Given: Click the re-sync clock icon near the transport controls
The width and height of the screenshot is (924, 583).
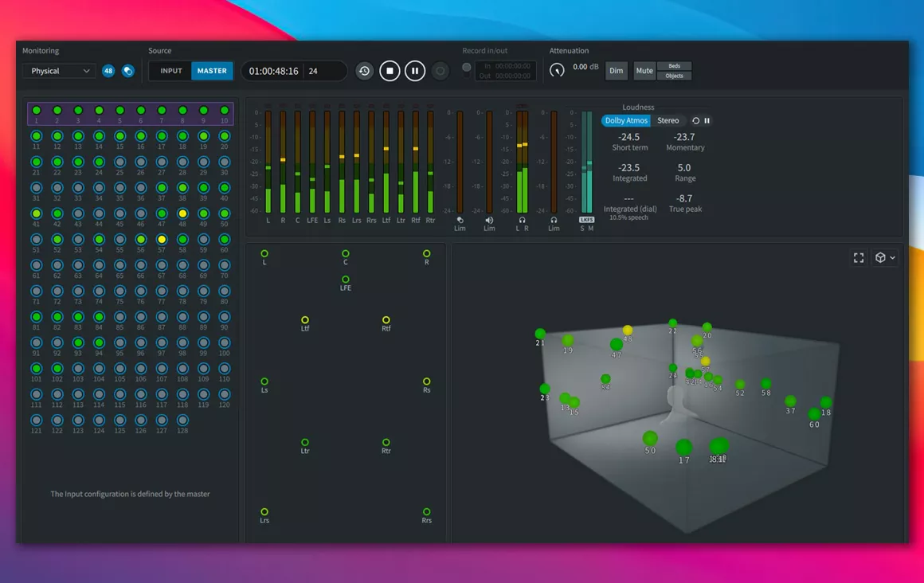Looking at the screenshot, I should tap(364, 70).
